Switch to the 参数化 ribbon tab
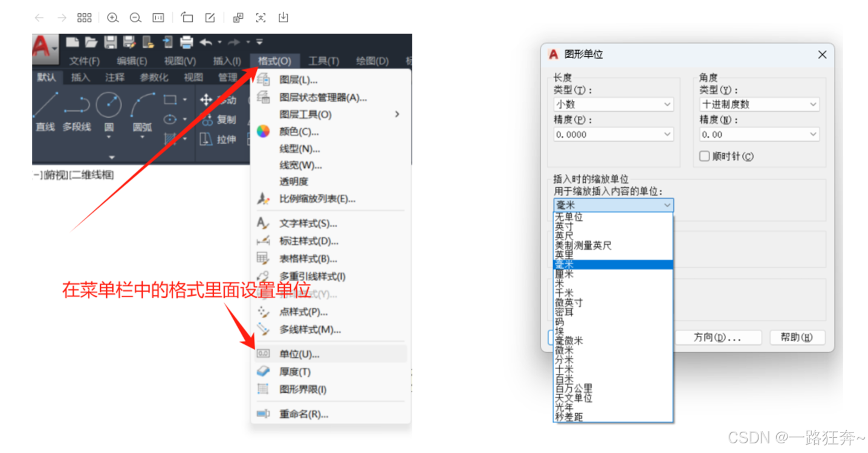868x453 pixels. (154, 77)
